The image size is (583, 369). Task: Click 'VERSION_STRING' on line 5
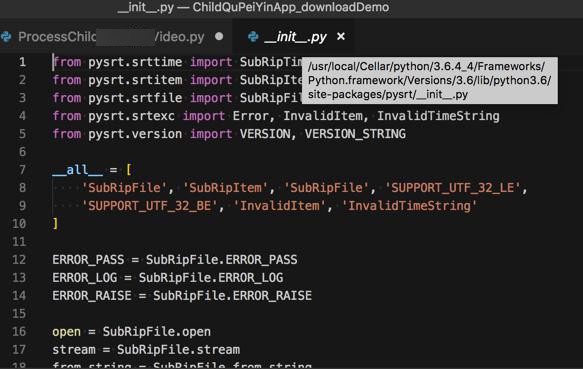point(355,134)
